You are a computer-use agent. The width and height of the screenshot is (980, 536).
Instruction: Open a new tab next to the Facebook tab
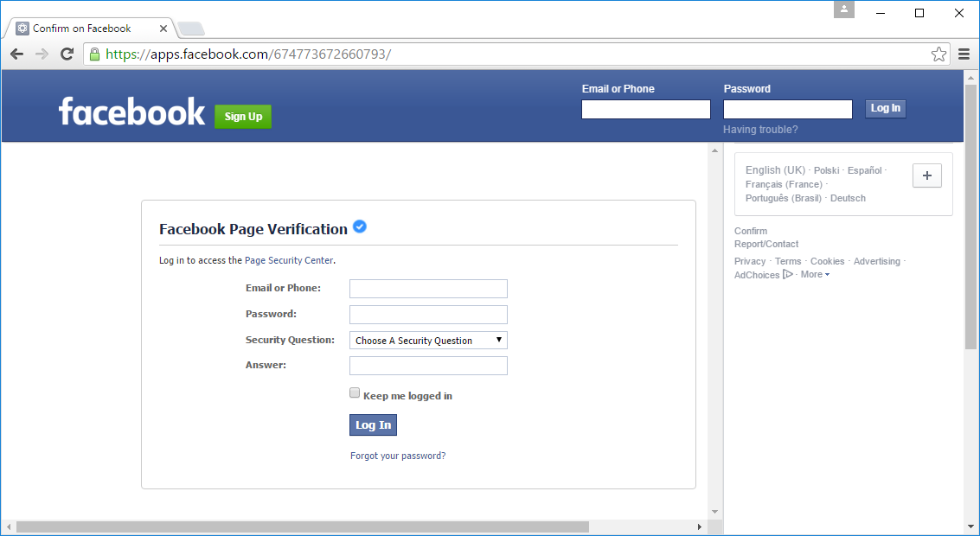click(x=190, y=29)
